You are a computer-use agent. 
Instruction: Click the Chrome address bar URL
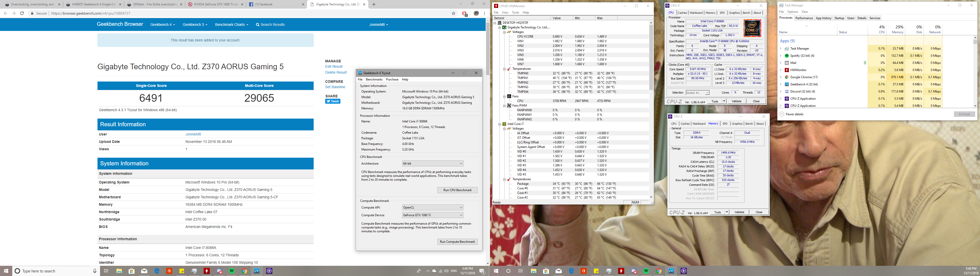click(91, 13)
